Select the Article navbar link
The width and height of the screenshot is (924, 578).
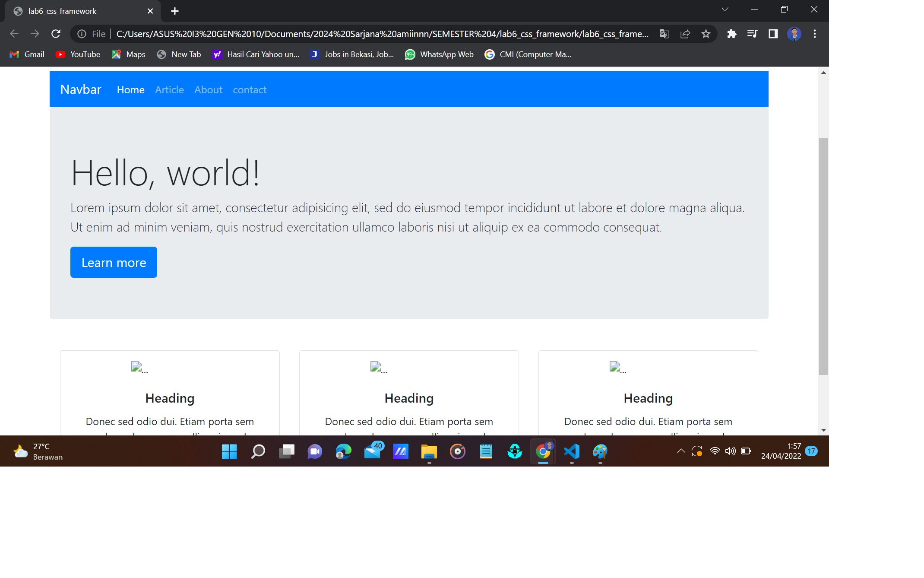[169, 90]
